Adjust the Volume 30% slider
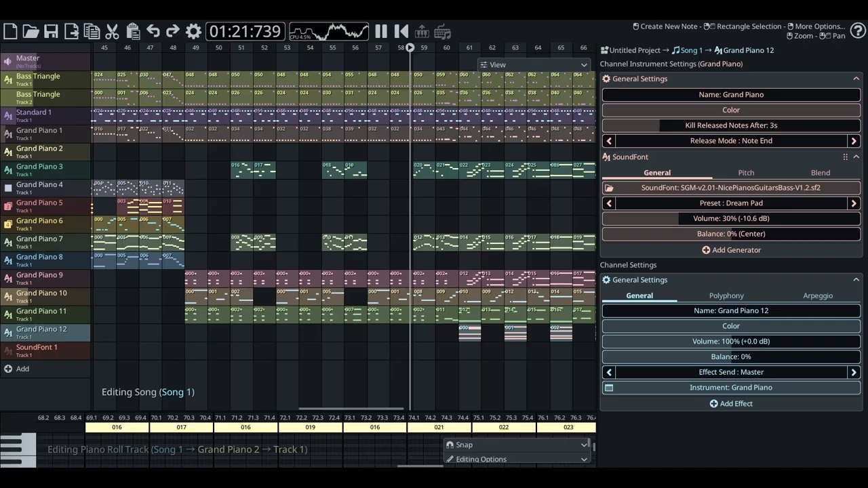 pyautogui.click(x=731, y=218)
